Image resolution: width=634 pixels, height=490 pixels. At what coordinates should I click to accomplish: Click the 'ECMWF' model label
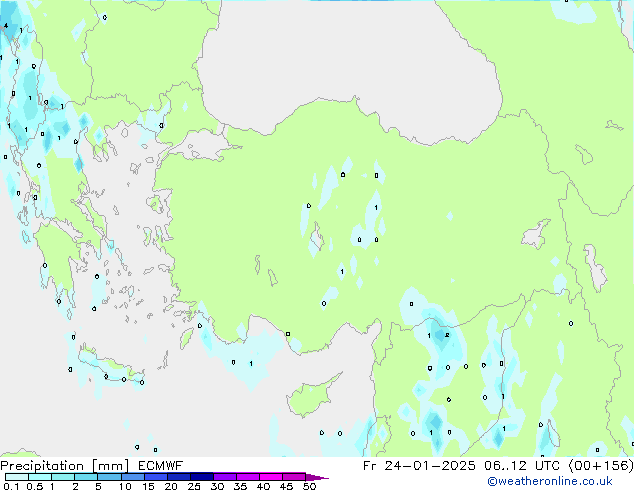(160, 466)
